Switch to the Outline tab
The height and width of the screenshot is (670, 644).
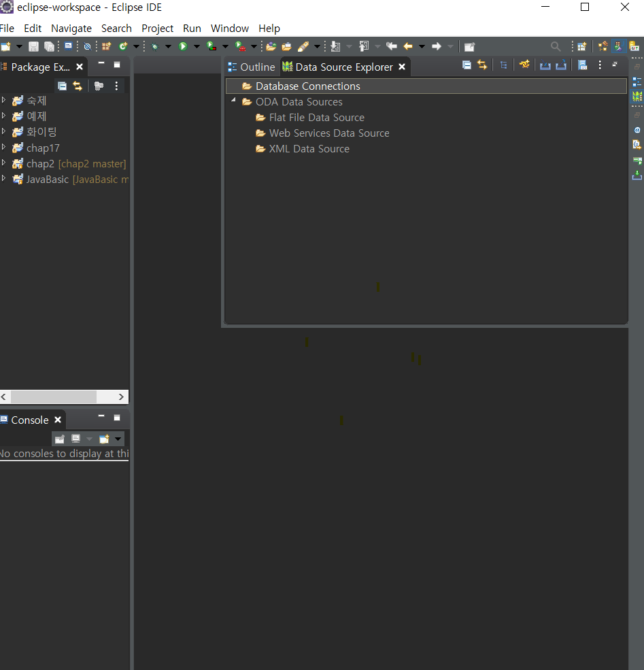click(x=252, y=67)
